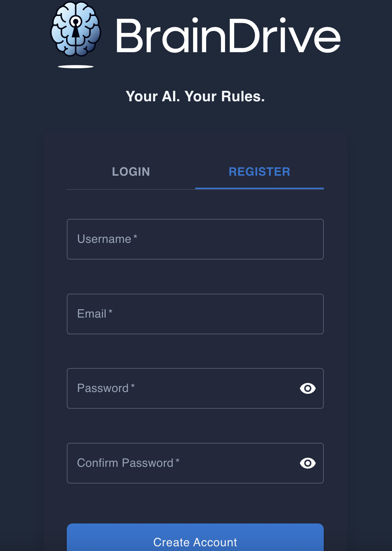
Task: Select the REGISTER tab
Action: coord(259,172)
